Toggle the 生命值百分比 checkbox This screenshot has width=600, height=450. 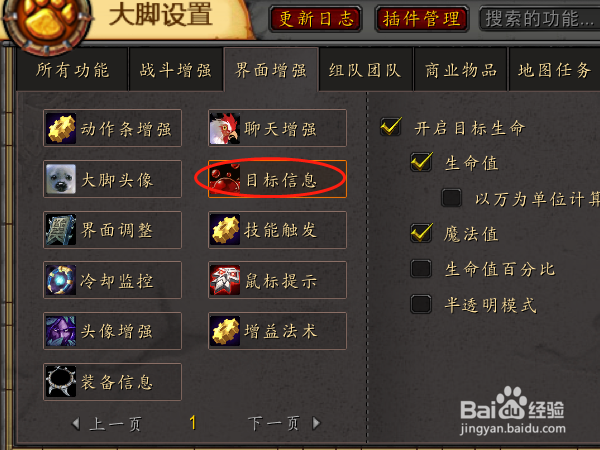[421, 269]
